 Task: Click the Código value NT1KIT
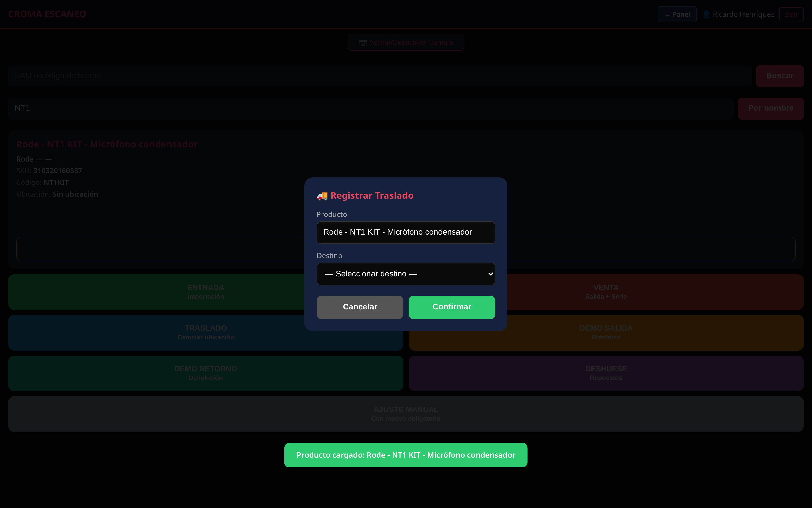pyautogui.click(x=56, y=182)
